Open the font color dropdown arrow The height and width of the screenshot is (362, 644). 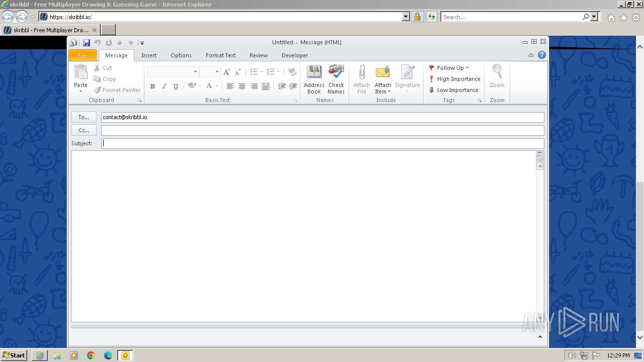217,86
